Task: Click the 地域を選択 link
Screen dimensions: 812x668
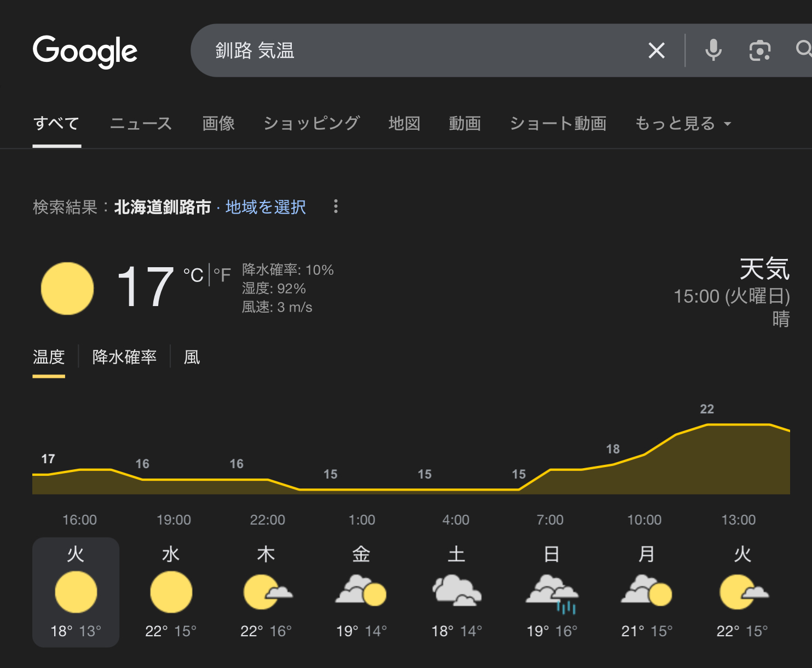Action: [266, 207]
